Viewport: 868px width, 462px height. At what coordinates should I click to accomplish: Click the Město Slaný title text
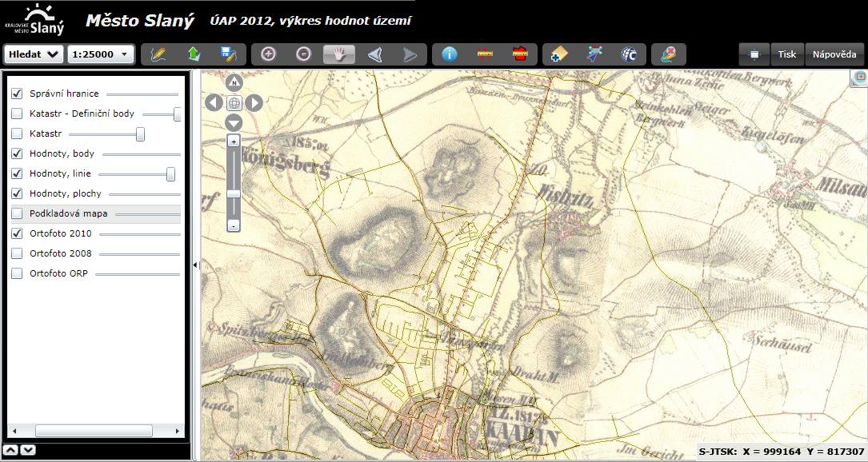click(x=140, y=21)
